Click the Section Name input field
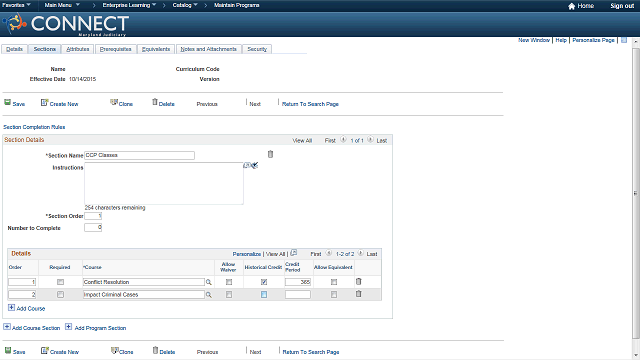Image resolution: width=640 pixels, height=360 pixels. (x=139, y=156)
